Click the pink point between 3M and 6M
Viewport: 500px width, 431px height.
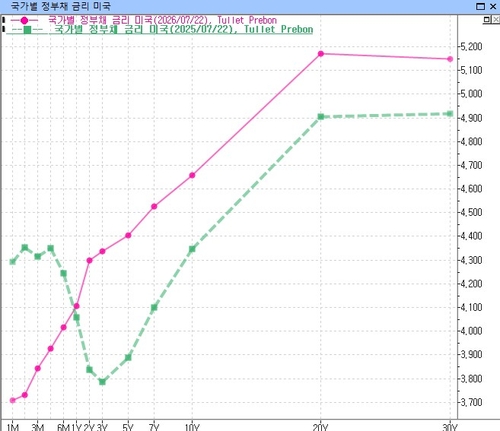pos(51,349)
